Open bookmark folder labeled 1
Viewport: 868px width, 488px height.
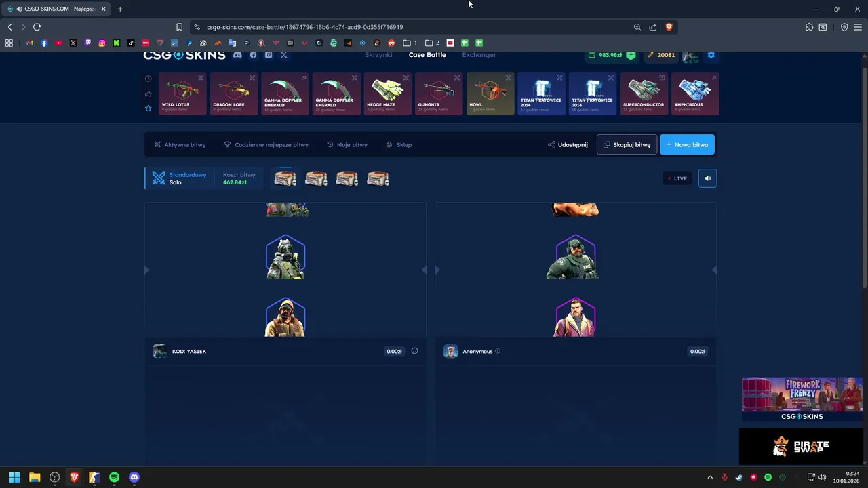[410, 43]
